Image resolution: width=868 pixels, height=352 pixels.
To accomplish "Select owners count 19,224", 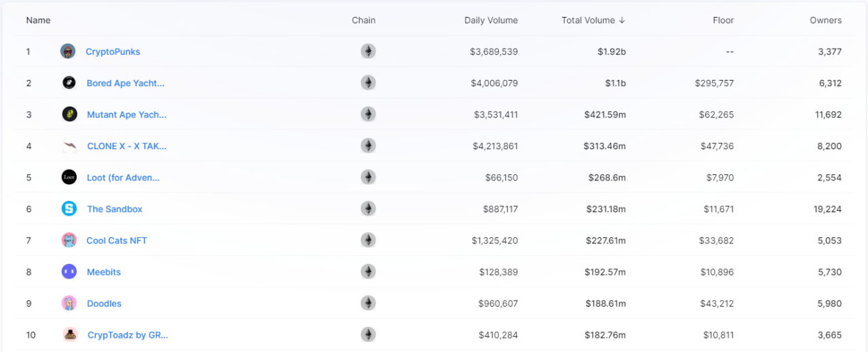I will click(827, 209).
